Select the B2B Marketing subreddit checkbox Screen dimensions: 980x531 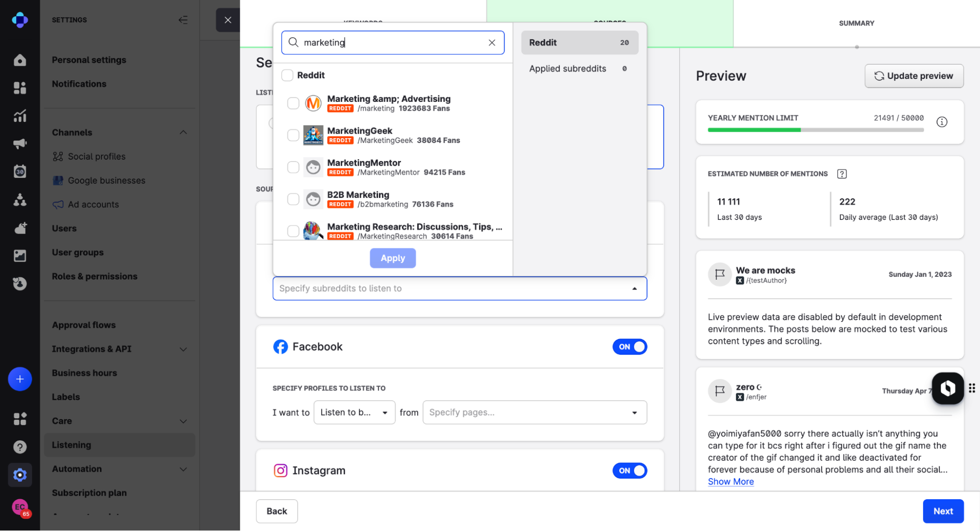[293, 199]
